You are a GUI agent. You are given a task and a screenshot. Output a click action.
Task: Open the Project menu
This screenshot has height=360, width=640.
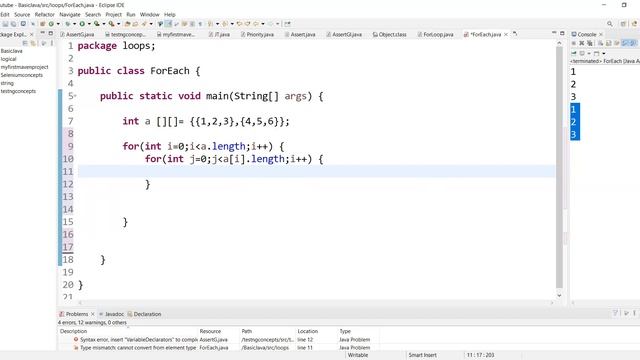(x=113, y=14)
